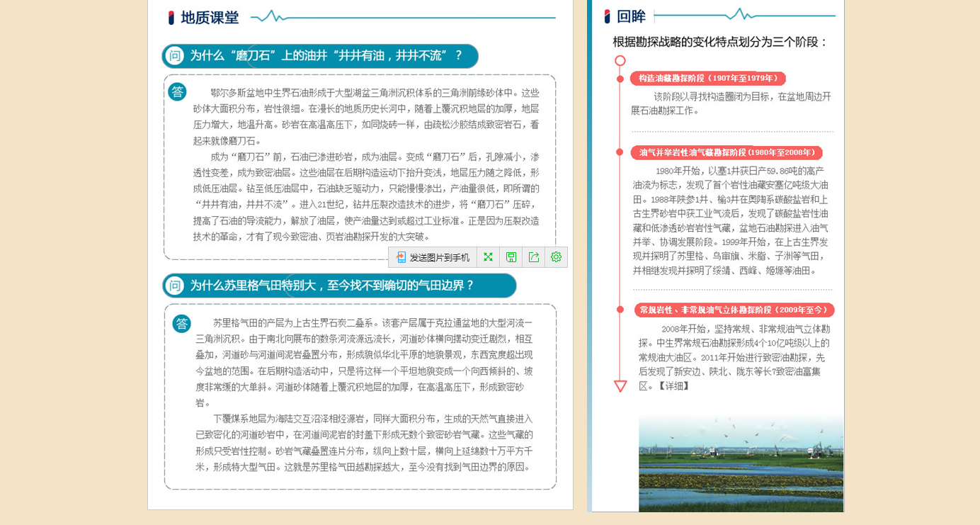Click the 答 icon in first answer box
980x525 pixels.
click(178, 91)
